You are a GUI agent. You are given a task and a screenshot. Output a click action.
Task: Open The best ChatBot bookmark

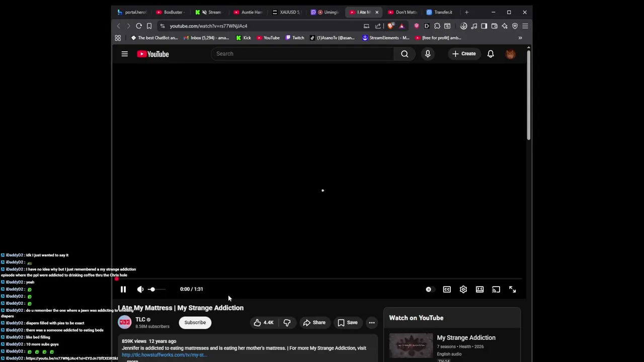[x=154, y=38]
